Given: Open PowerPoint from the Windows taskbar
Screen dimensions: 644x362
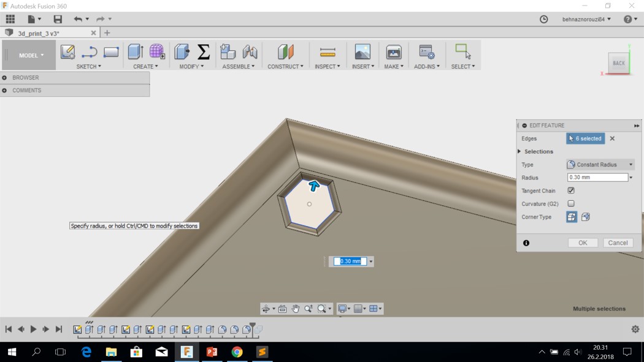Looking at the screenshot, I should 212,352.
